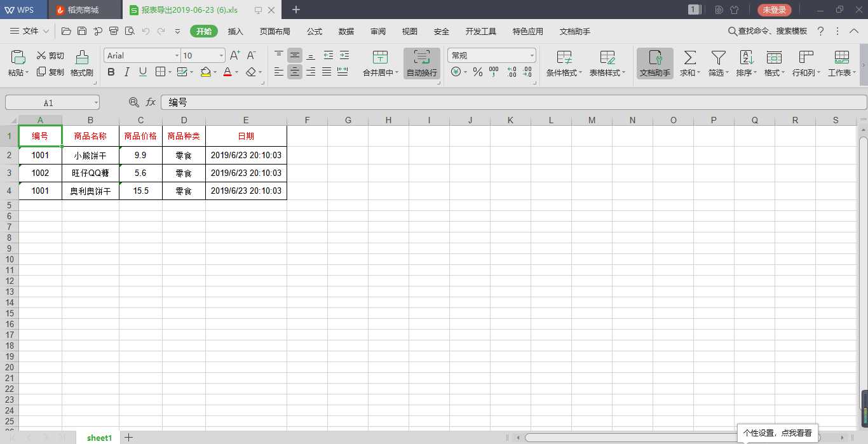Toggle Underline formatting
Viewport: 868px width, 444px height.
[x=143, y=72]
